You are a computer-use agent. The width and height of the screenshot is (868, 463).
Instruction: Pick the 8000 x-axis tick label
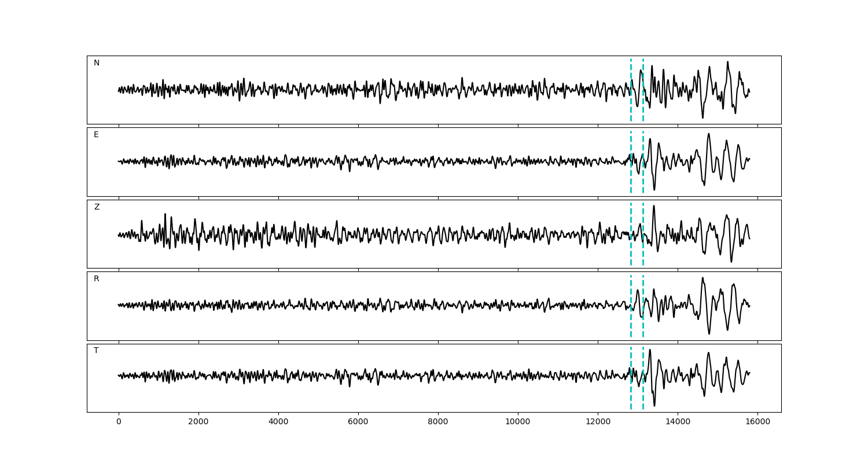click(x=438, y=422)
